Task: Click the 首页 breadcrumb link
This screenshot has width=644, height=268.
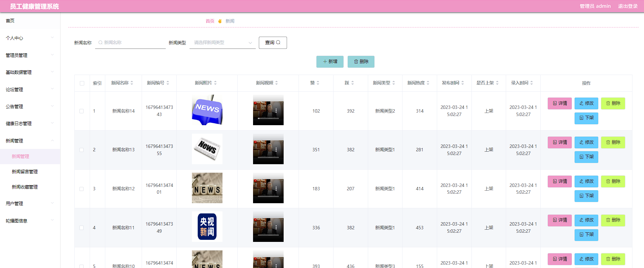Action: 210,21
